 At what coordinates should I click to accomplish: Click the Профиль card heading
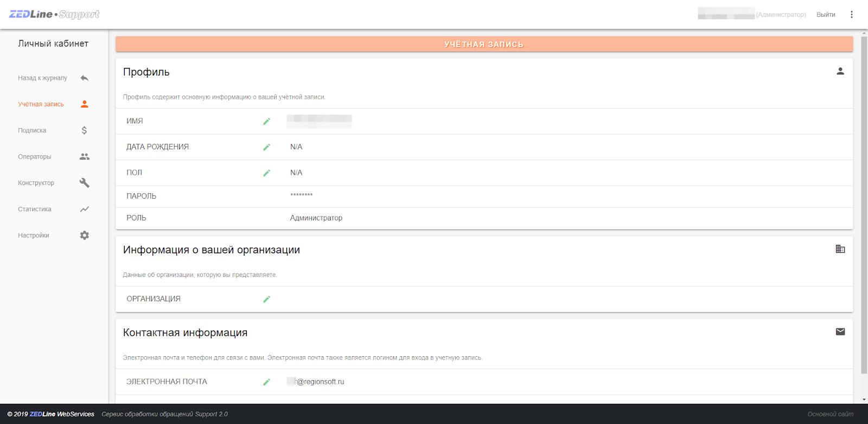click(146, 72)
